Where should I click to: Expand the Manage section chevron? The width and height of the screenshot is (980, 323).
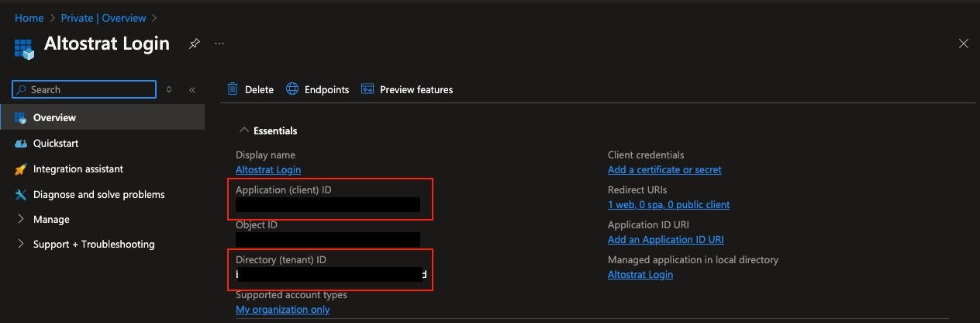[21, 219]
